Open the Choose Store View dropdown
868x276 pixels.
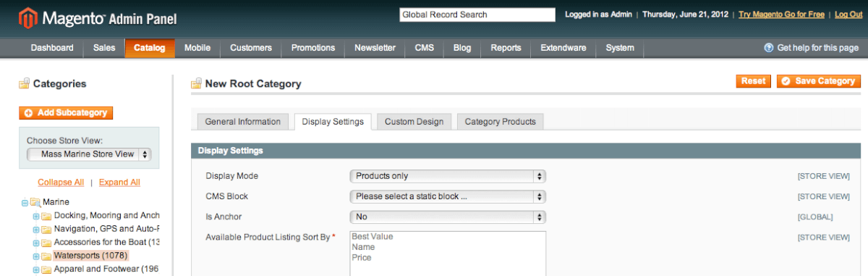click(89, 154)
